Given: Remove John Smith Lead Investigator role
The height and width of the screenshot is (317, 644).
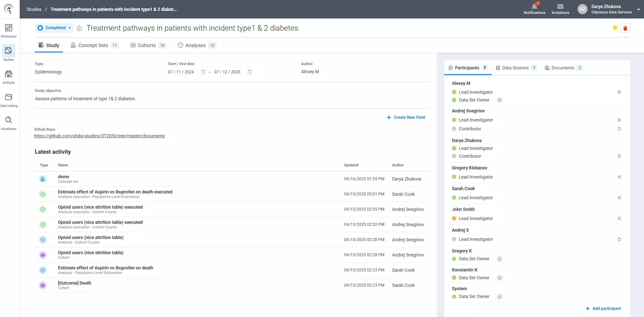Looking at the screenshot, I should click(x=619, y=219).
